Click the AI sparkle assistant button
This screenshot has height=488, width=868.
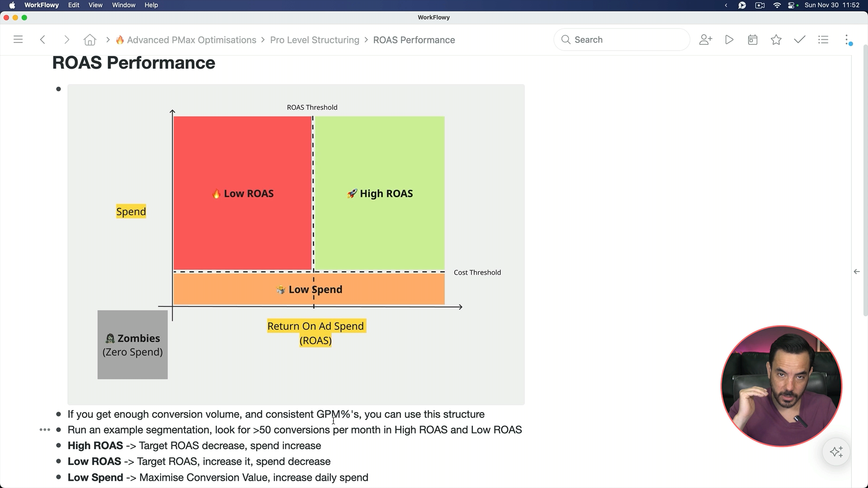click(x=836, y=451)
